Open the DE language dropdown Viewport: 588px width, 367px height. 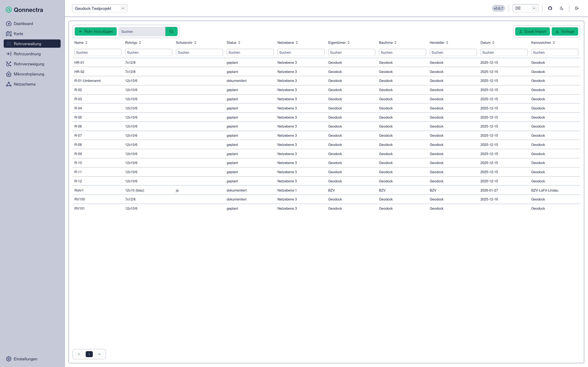525,8
